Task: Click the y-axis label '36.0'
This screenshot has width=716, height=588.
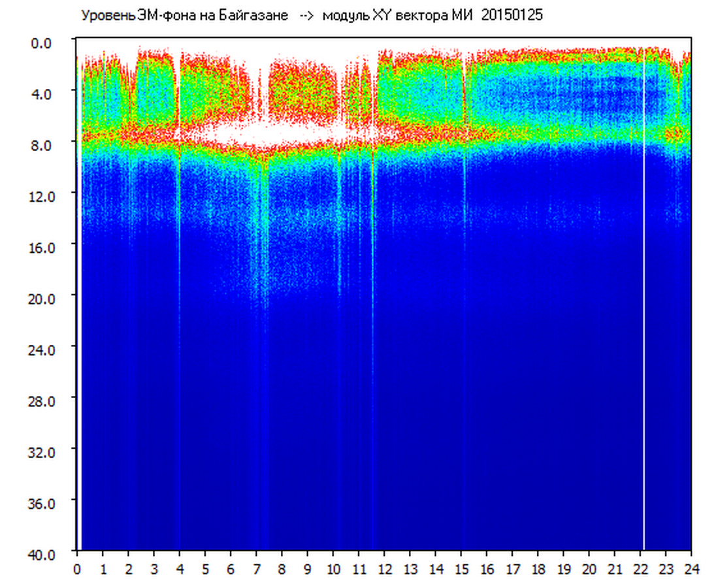Action: pyautogui.click(x=42, y=504)
